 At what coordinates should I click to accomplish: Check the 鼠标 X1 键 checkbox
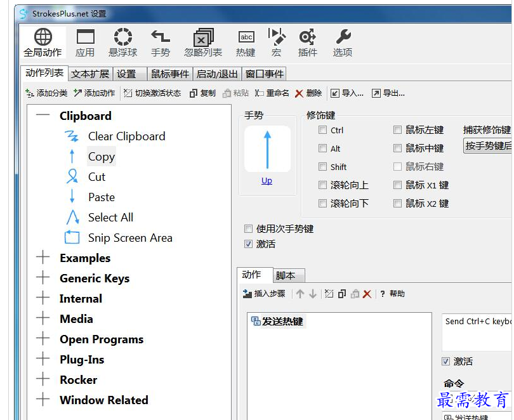[x=397, y=185]
